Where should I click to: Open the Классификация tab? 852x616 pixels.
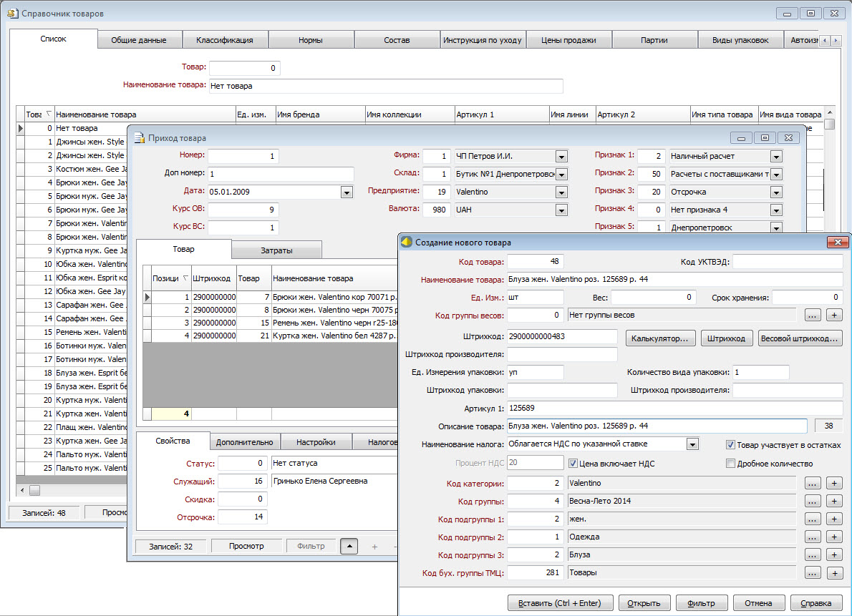pos(224,40)
